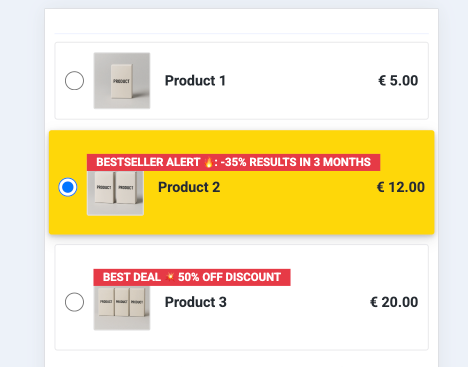
Task: Click the Product 3 three-box thumbnail
Action: 122,308
